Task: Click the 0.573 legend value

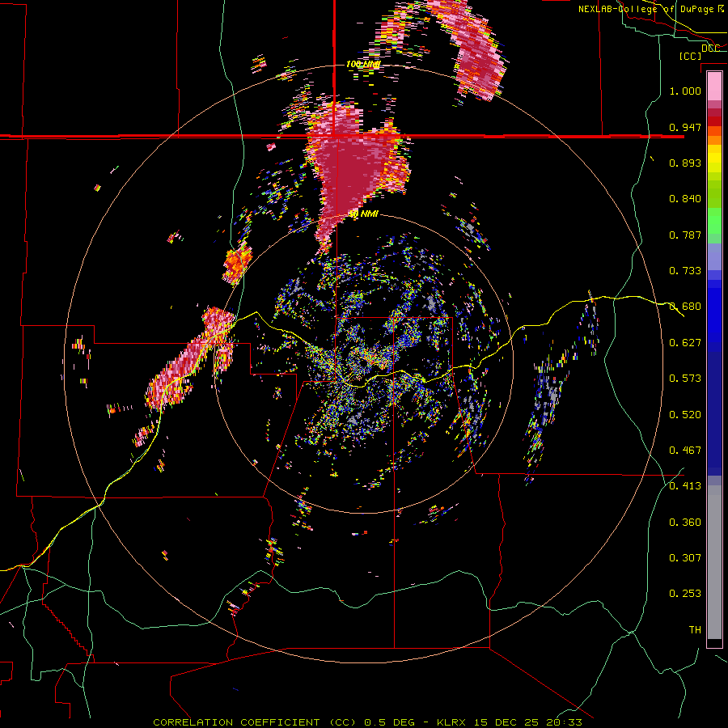Action: tap(685, 379)
